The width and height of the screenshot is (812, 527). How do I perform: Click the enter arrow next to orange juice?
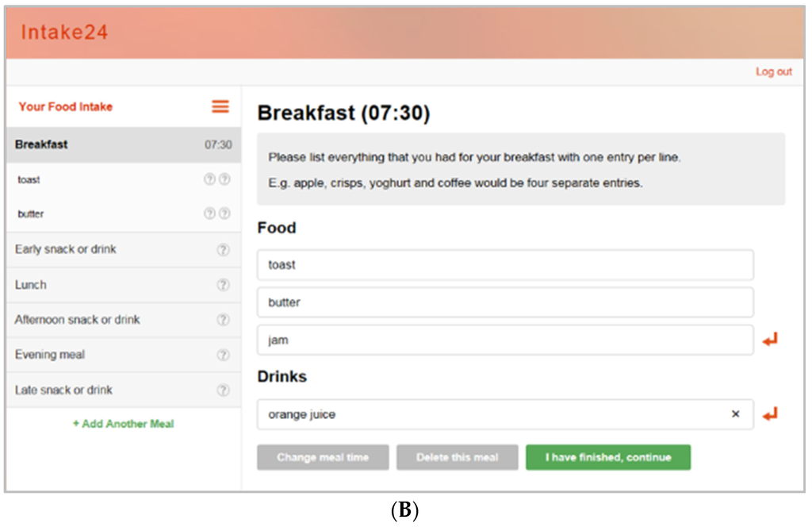(770, 414)
